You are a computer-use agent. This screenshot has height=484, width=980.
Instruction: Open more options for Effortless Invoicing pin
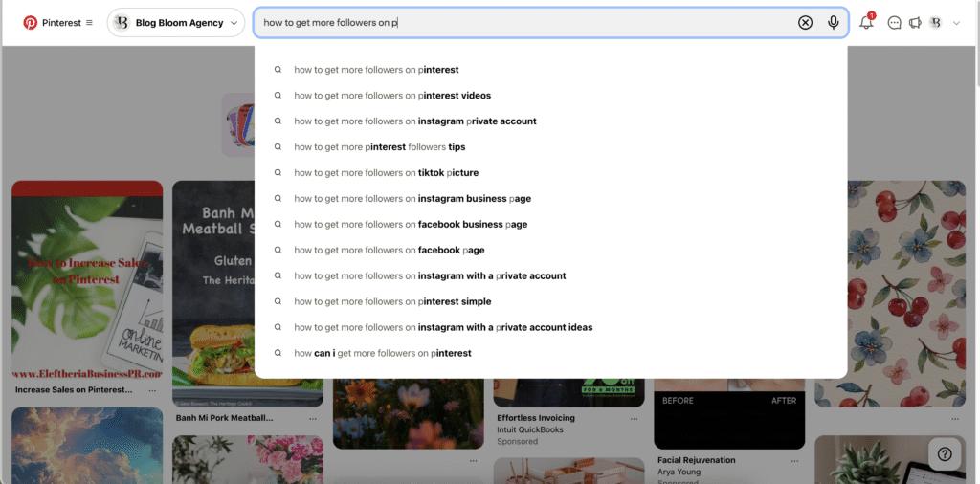pos(634,418)
